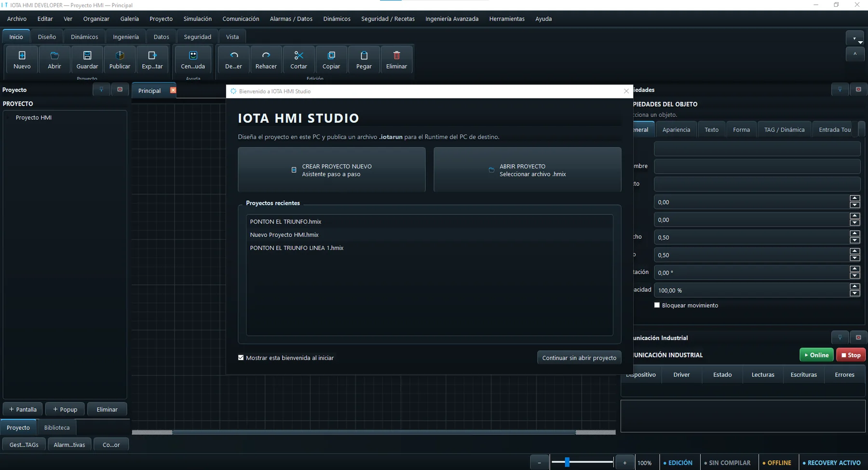Image resolution: width=868 pixels, height=470 pixels.
Task: Pin the Propiedades panel
Action: point(840,89)
